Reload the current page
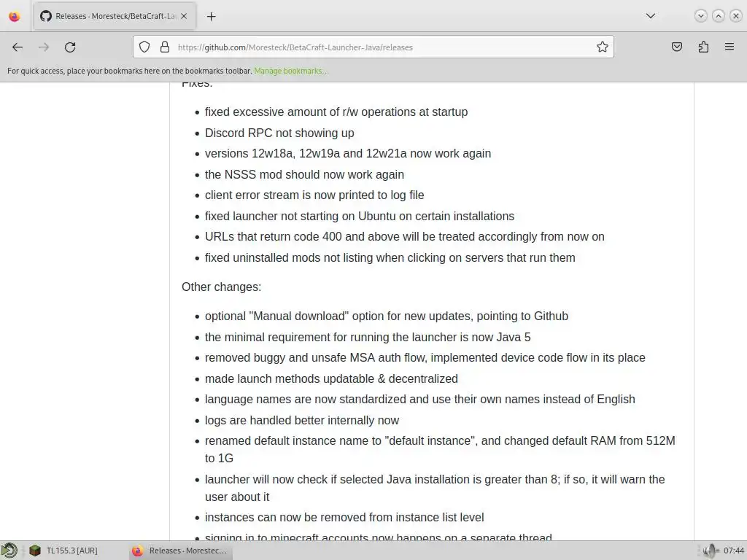Viewport: 747px width, 560px height. 70,47
